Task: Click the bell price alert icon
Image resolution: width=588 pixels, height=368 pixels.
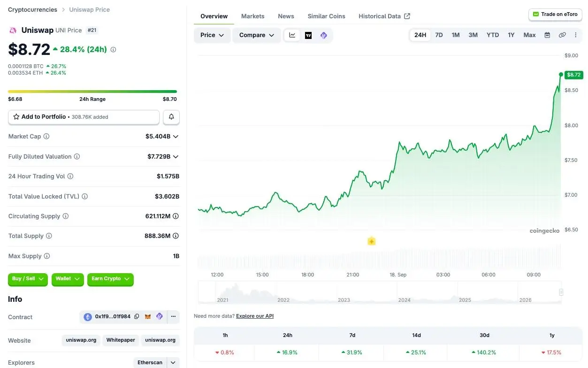Action: click(x=171, y=117)
